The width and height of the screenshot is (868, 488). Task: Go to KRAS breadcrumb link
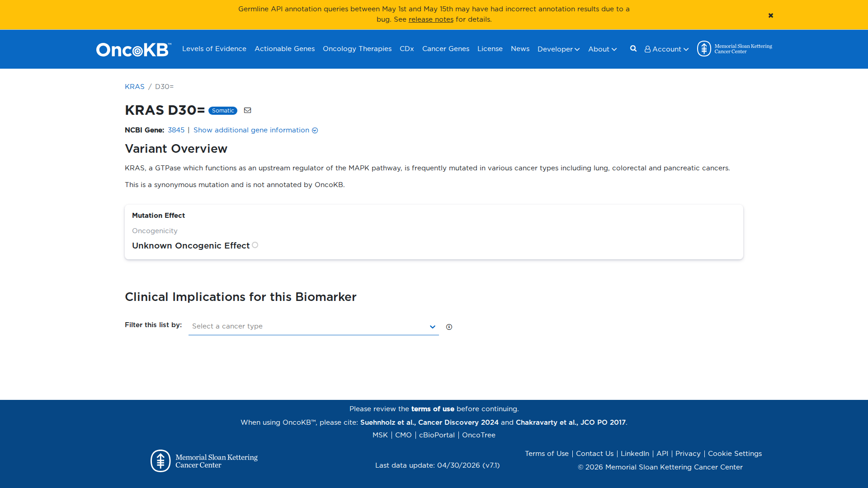pos(135,87)
